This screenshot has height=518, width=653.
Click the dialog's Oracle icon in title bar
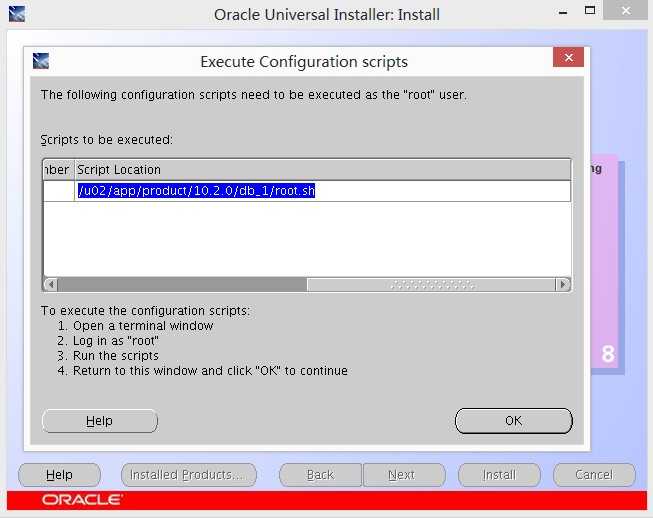coord(41,61)
